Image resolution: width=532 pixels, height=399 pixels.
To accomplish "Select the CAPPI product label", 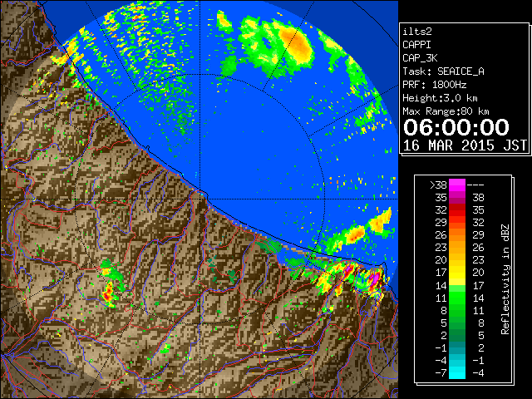I will click(x=416, y=45).
